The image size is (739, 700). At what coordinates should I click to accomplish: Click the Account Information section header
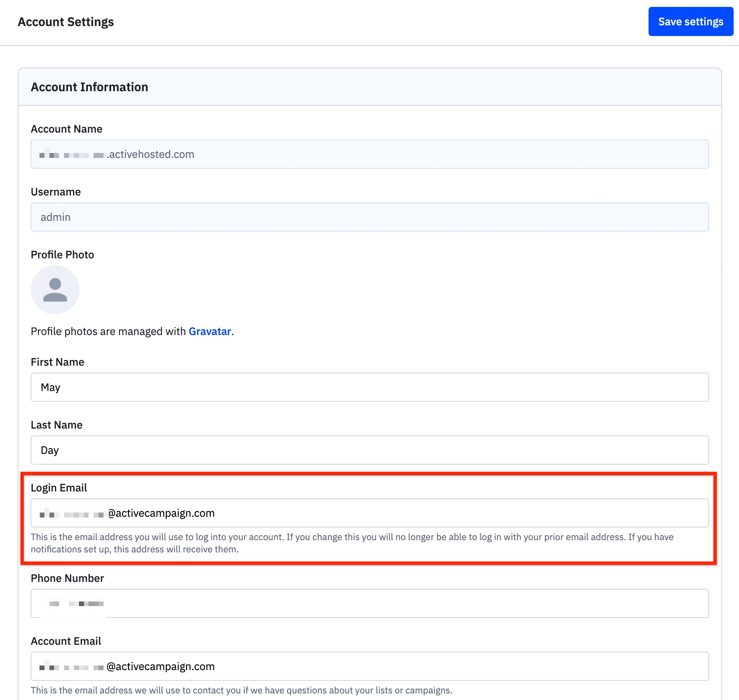click(x=89, y=87)
